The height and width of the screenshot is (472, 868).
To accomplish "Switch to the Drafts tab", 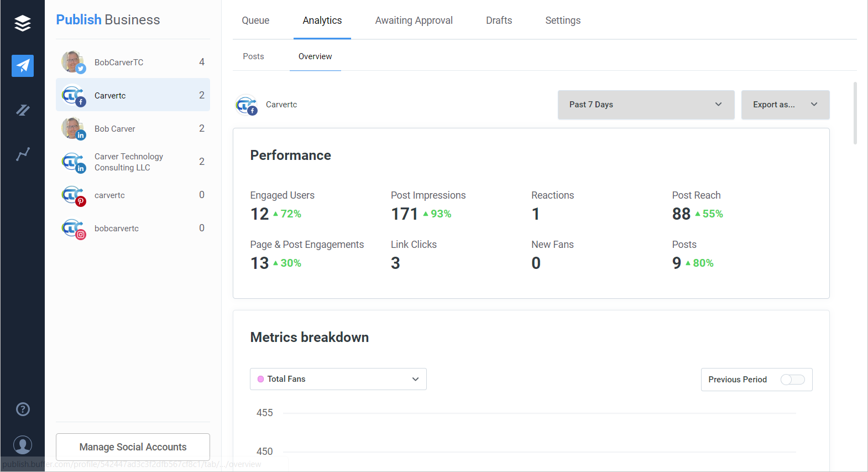I will pos(499,20).
